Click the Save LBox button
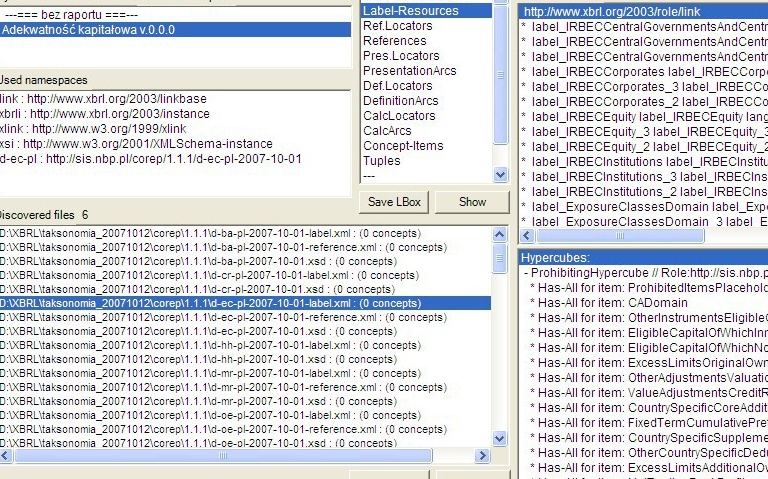This screenshot has height=479, width=768. pos(394,201)
